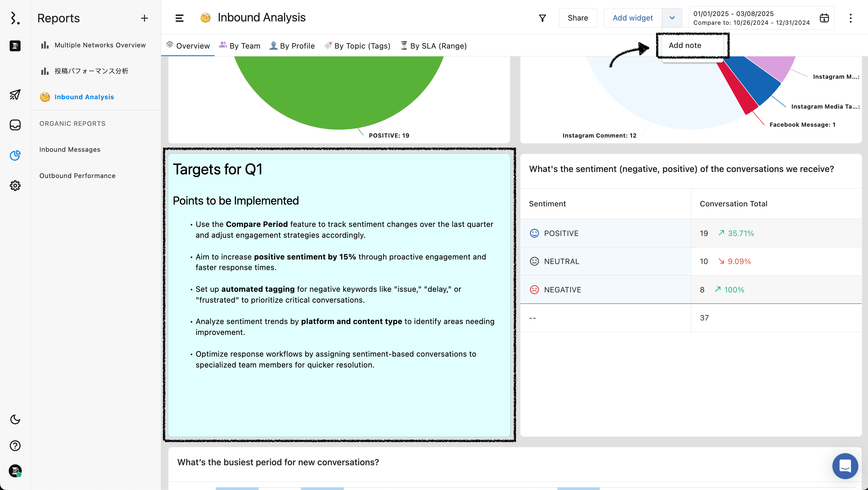Collapse the report sidebar with hamburger icon
Image resolution: width=868 pixels, height=490 pixels.
tap(180, 18)
